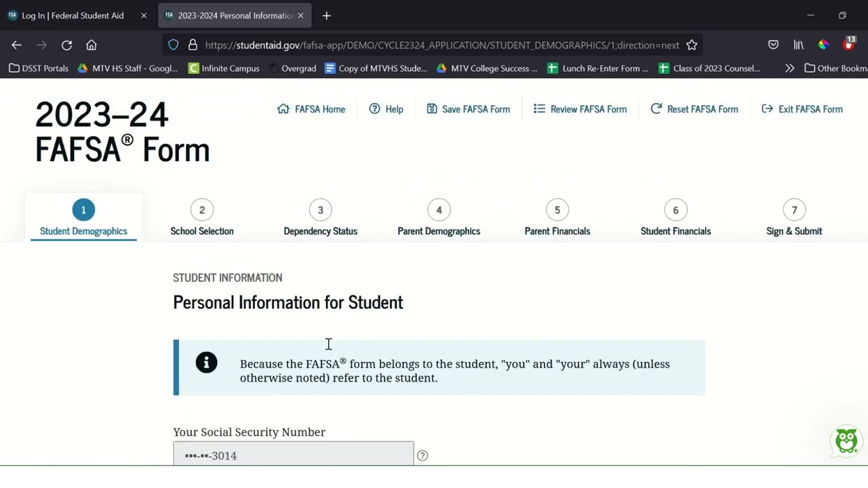
Task: Open the tracking protection shield icon
Action: click(x=174, y=45)
